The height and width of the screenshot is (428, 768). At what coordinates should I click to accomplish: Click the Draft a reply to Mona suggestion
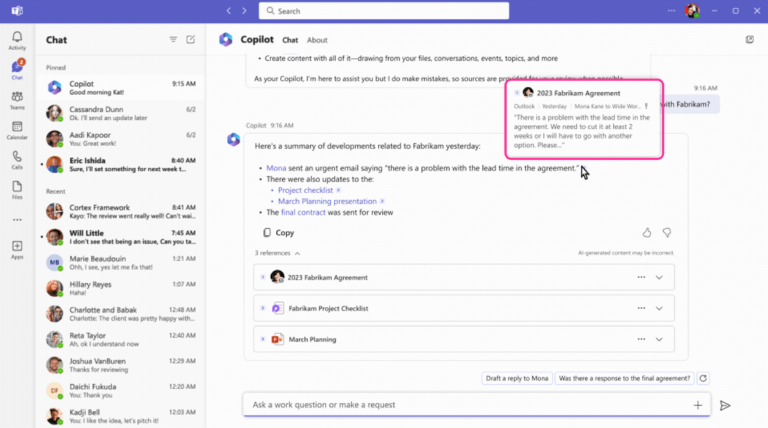pos(516,379)
